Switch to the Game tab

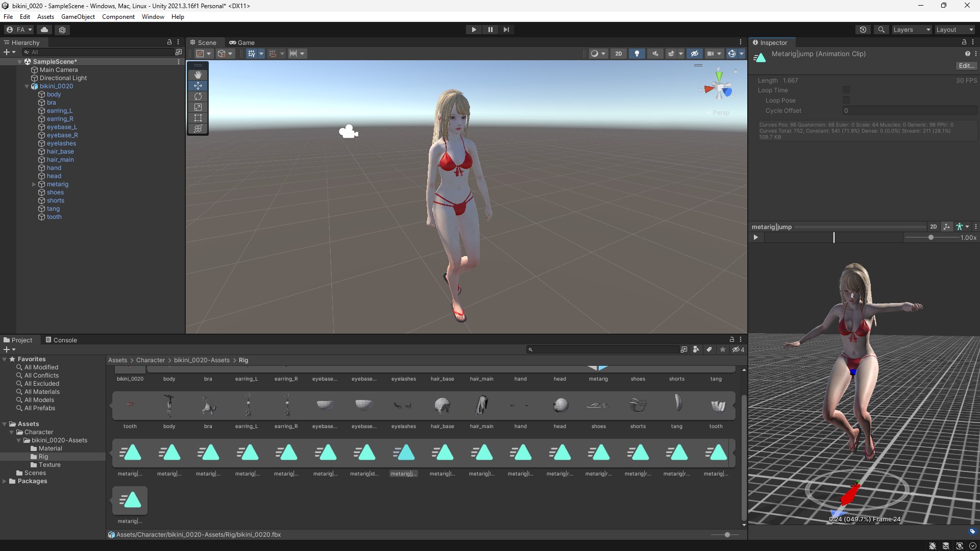242,43
